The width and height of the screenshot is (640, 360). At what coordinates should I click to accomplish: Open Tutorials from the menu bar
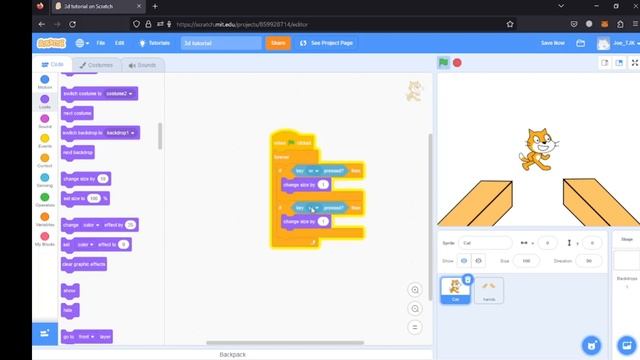point(154,43)
